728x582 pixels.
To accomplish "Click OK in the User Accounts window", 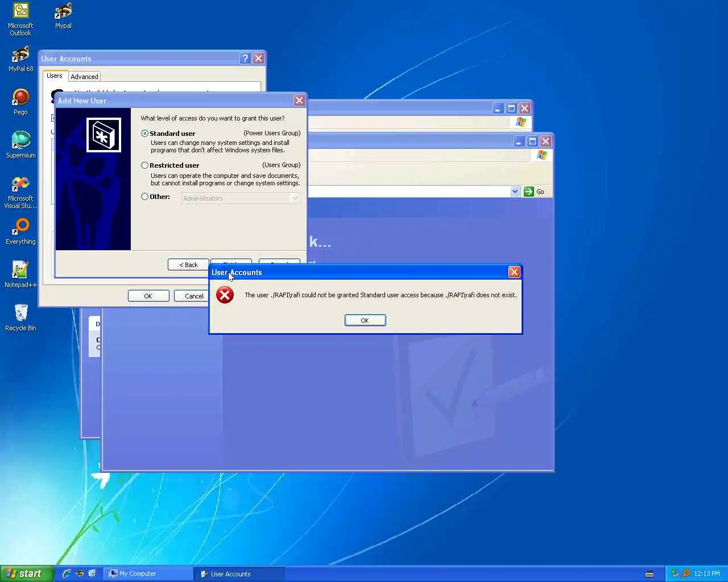I will coord(148,296).
